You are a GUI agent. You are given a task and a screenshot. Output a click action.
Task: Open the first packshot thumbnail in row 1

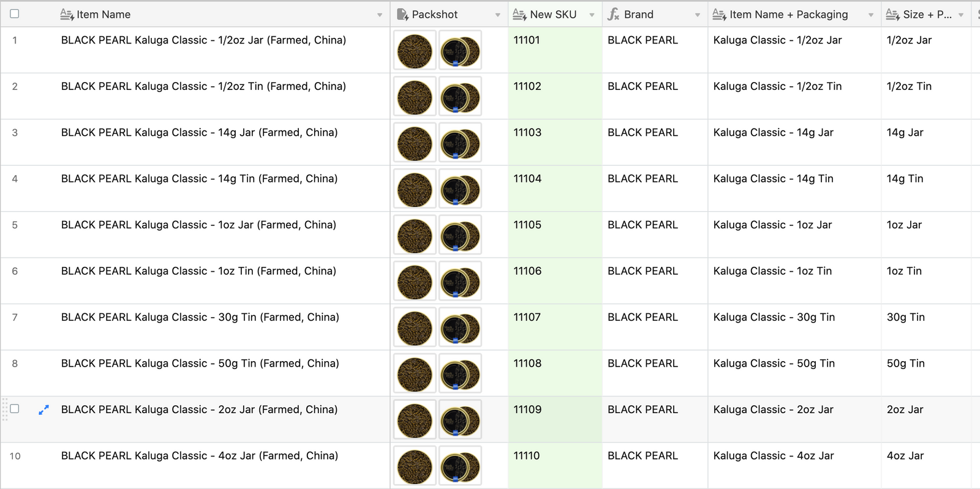coord(415,51)
